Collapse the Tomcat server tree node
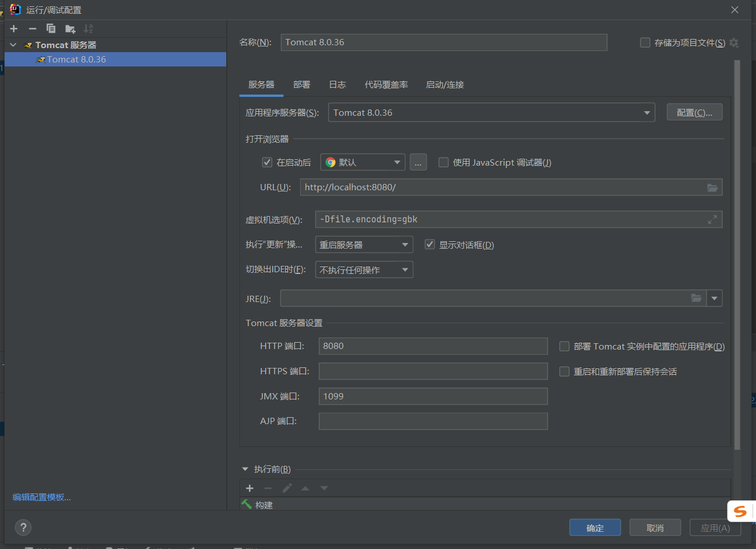This screenshot has height=549, width=756. (x=13, y=45)
